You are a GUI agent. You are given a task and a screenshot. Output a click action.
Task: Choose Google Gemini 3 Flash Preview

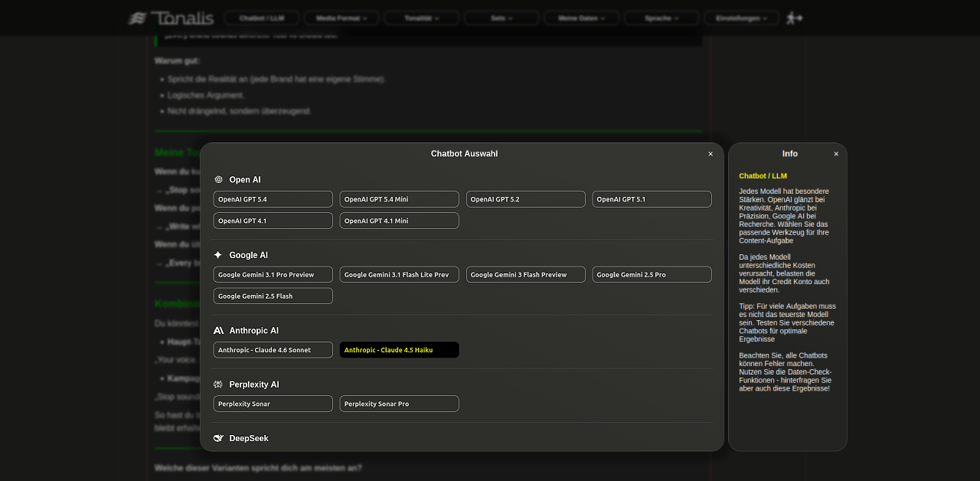pyautogui.click(x=526, y=274)
